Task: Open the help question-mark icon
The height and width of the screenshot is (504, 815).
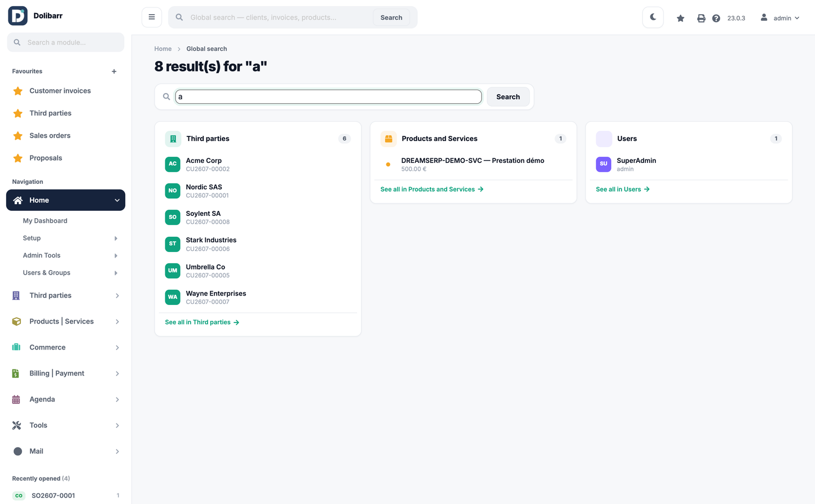Action: pyautogui.click(x=716, y=18)
